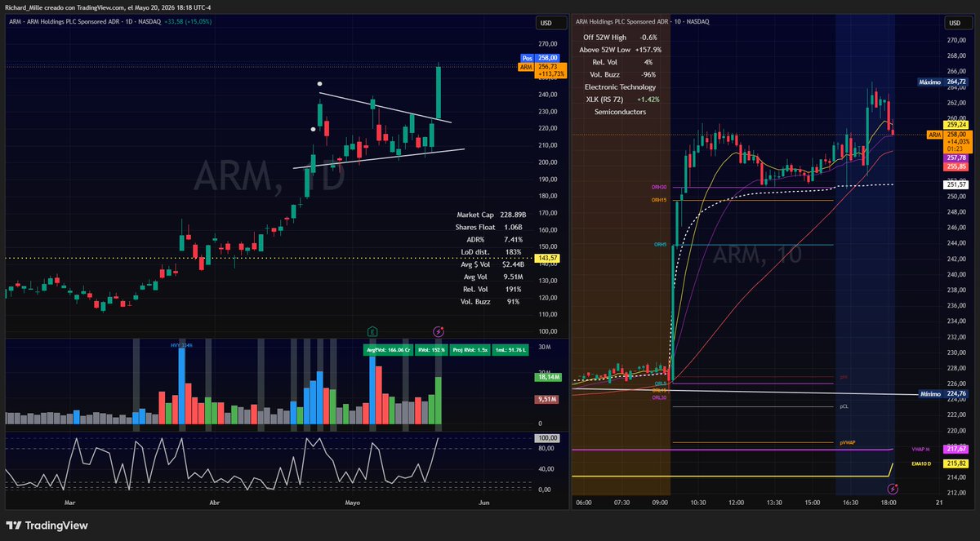The height and width of the screenshot is (541, 980).
Task: Click the 'Abr' date on daily time axis
Action: pyautogui.click(x=215, y=504)
